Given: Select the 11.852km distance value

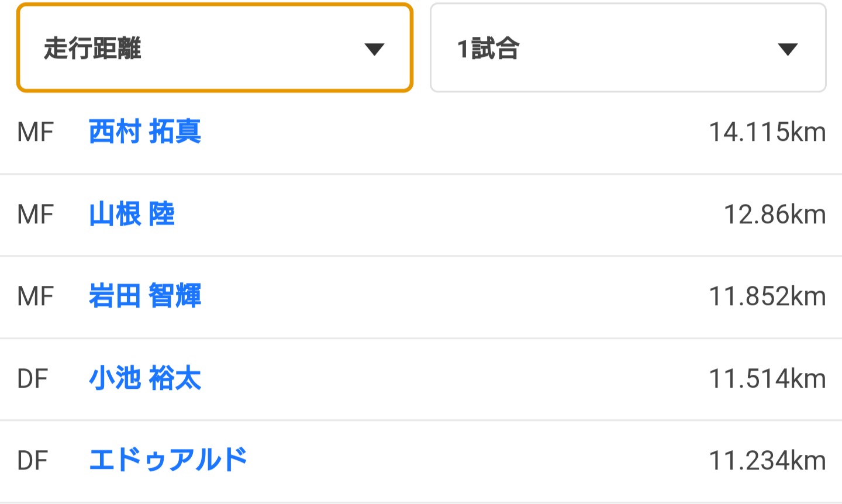Looking at the screenshot, I should tap(767, 296).
